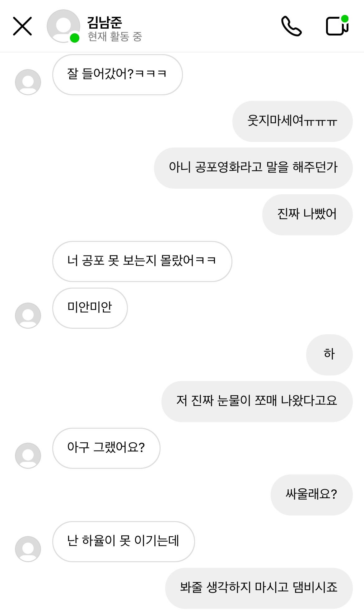
Task: Select the '웃지마세여ㅠㅠㅠ' message bubble
Action: click(x=292, y=121)
